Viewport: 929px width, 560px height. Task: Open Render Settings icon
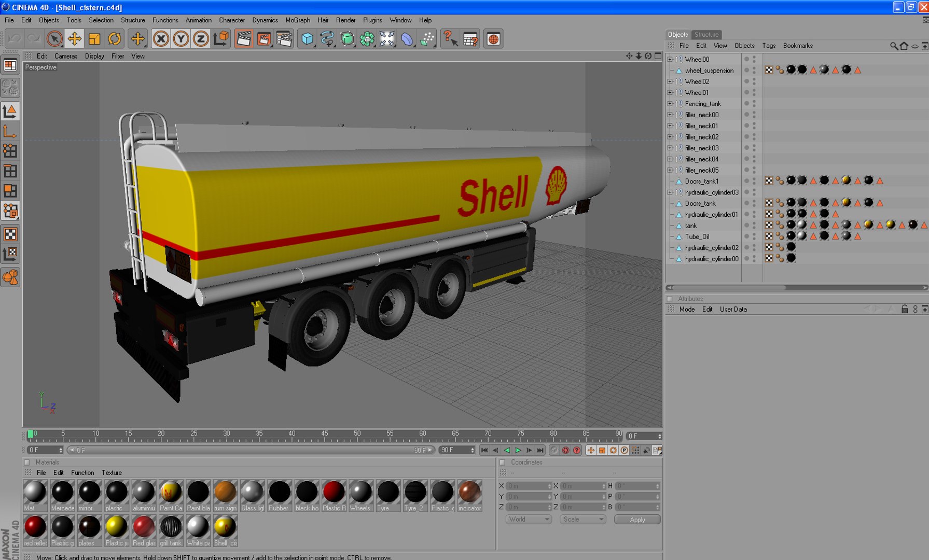click(284, 39)
